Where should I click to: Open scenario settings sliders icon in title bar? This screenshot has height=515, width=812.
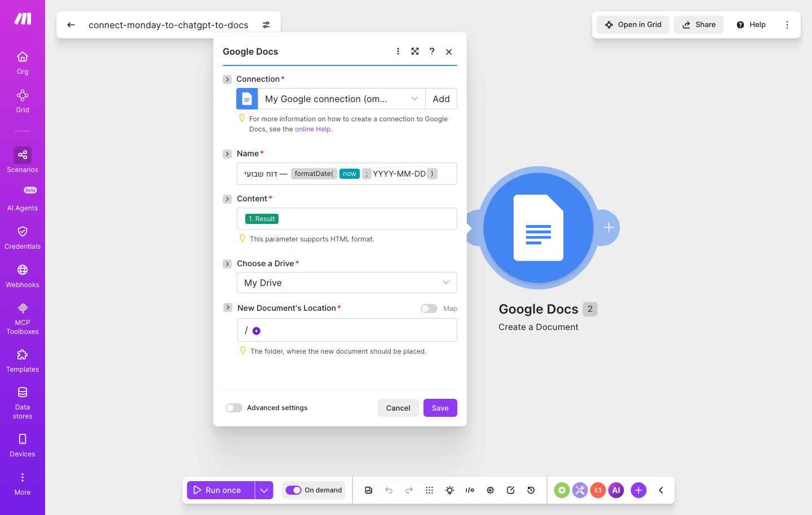click(x=266, y=25)
